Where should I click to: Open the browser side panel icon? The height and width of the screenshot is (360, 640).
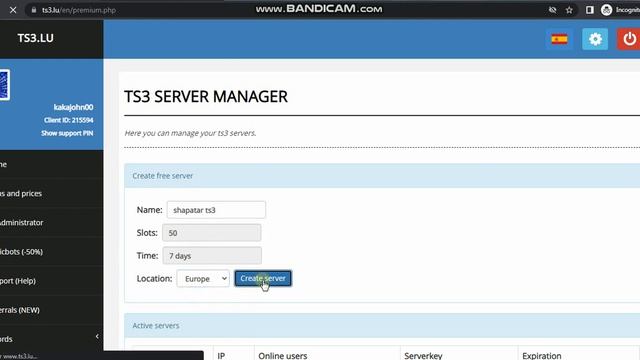click(x=589, y=10)
